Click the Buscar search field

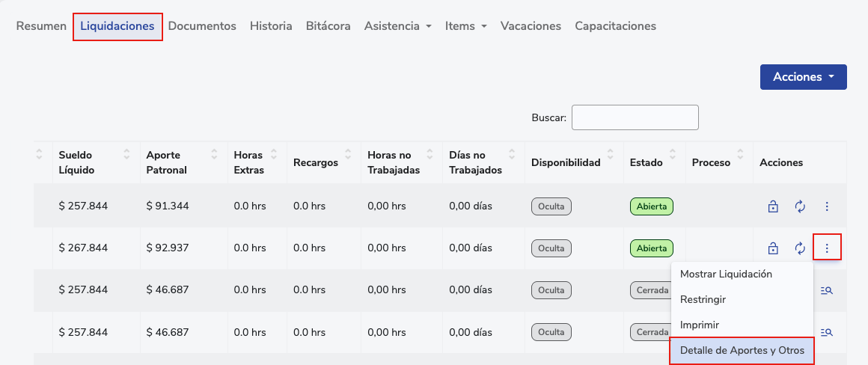click(635, 117)
